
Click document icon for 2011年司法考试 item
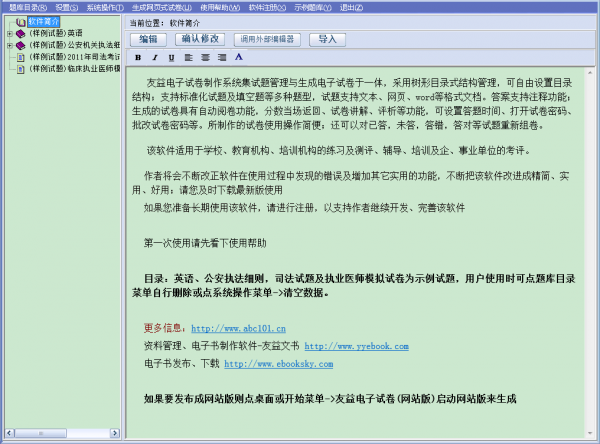[x=21, y=57]
